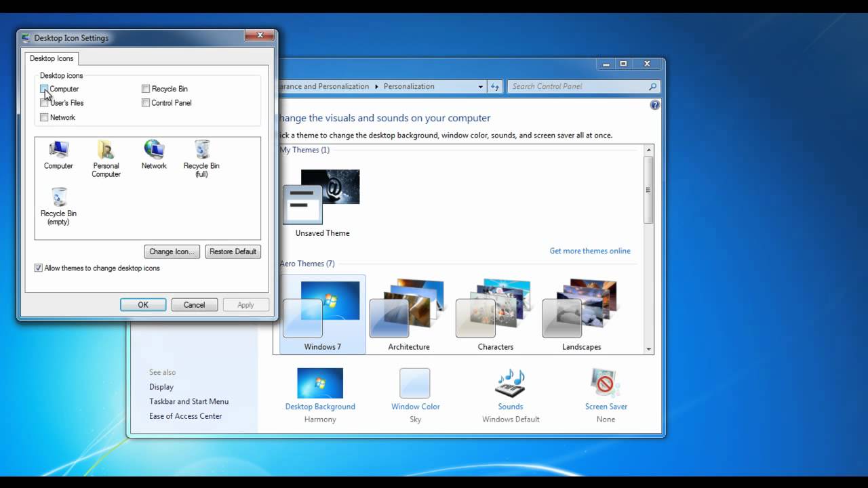Follow the Get more themes online link

[x=589, y=250]
